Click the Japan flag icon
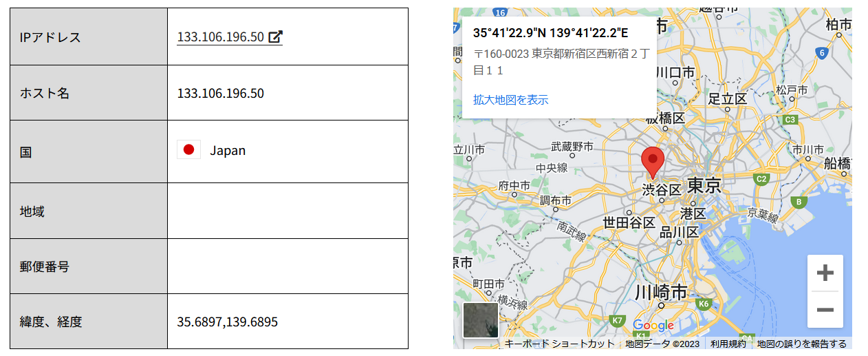The height and width of the screenshot is (356, 868). (x=188, y=149)
